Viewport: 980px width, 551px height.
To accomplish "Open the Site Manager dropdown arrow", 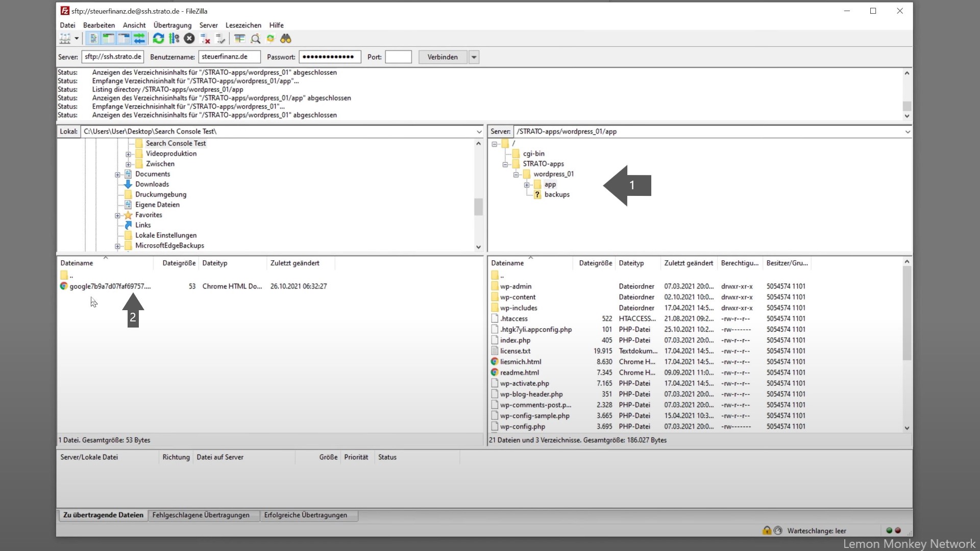I will point(77,38).
